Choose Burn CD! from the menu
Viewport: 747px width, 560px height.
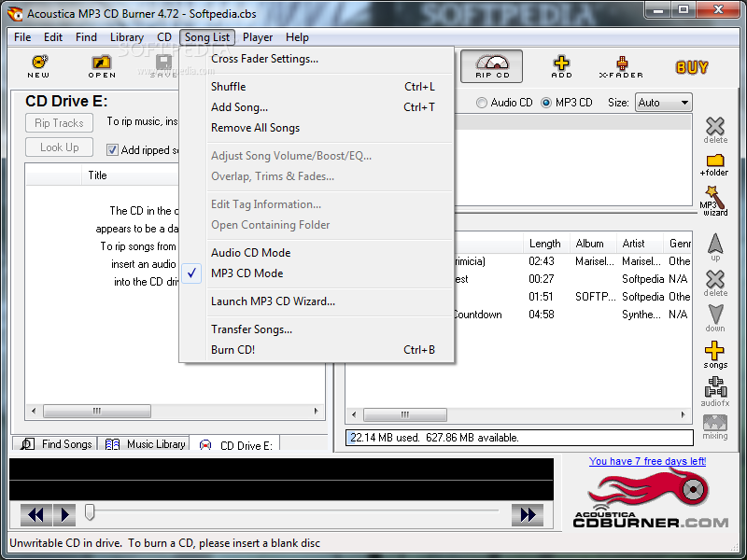coord(317,350)
